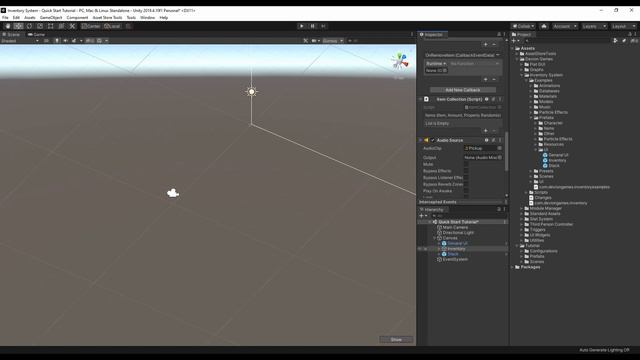Viewport: 640px width, 360px height.
Task: Collapse the Canvas object in Hierarchy
Action: tap(434, 238)
